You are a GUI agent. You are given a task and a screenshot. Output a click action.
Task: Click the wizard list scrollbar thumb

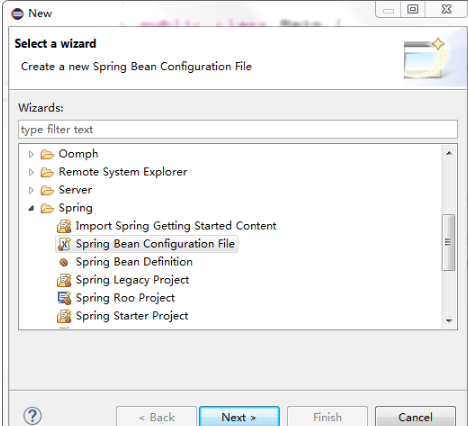[448, 242]
